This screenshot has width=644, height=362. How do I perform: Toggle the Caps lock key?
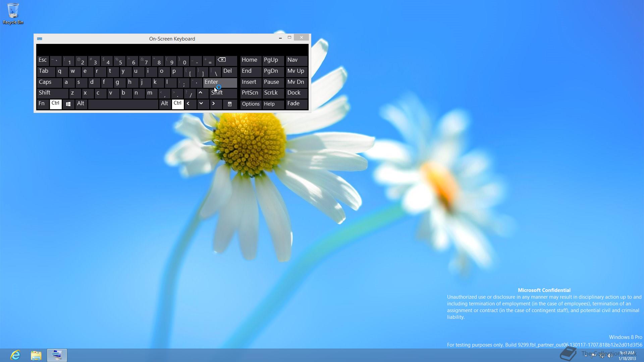pos(49,82)
